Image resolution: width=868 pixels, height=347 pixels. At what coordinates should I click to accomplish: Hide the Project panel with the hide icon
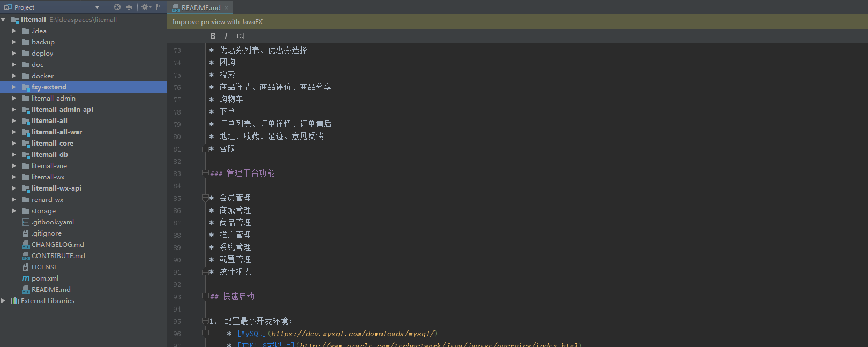pyautogui.click(x=159, y=7)
